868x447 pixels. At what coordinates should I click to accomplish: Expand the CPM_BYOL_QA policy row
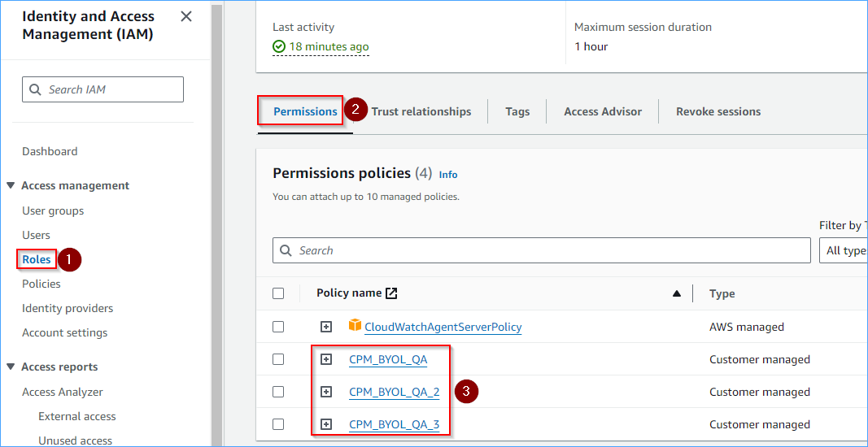click(326, 359)
